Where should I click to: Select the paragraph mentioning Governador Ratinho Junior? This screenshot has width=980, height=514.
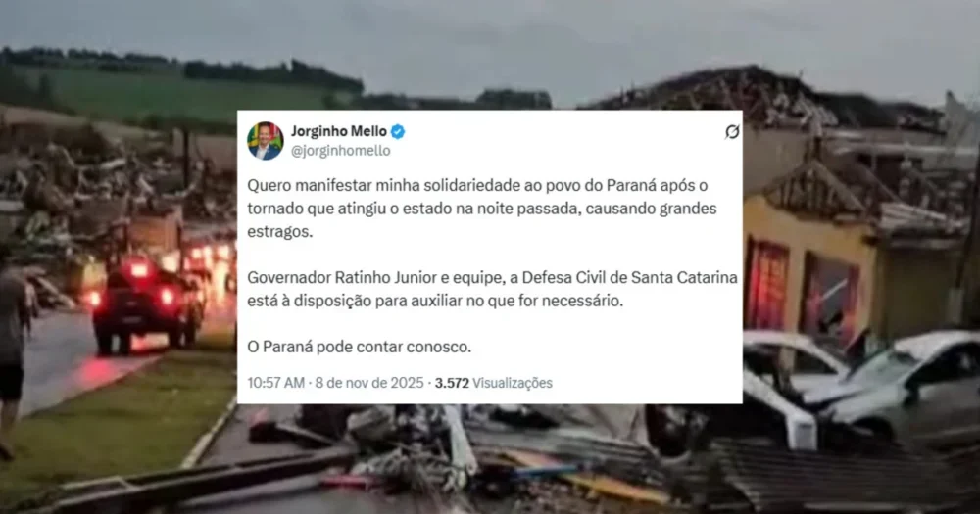[x=492, y=289]
